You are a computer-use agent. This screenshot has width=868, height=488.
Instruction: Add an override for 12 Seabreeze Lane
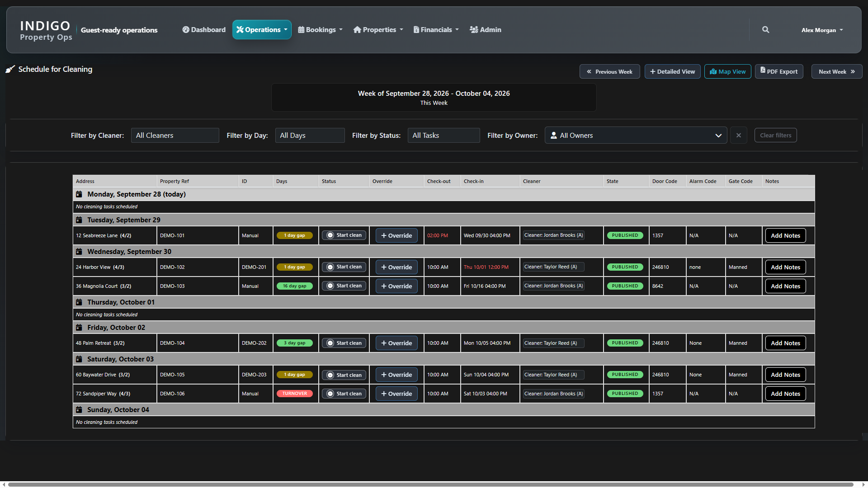(396, 235)
